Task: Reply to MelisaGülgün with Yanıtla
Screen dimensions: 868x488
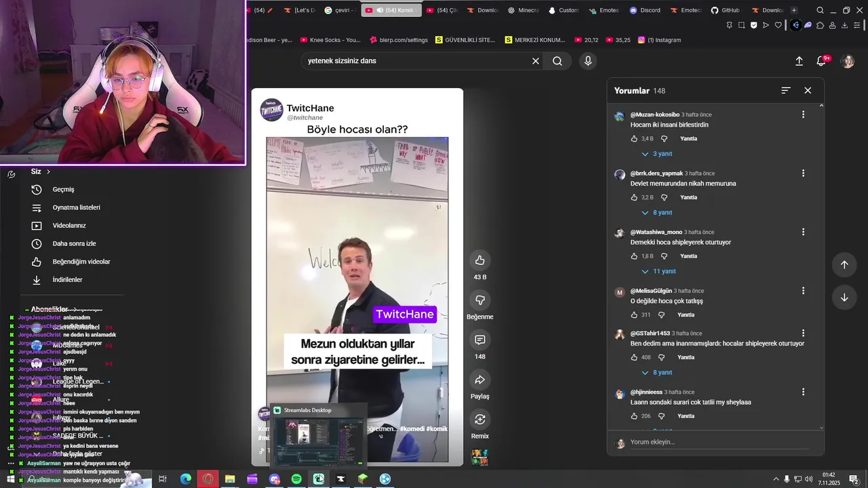Action: coord(686,315)
